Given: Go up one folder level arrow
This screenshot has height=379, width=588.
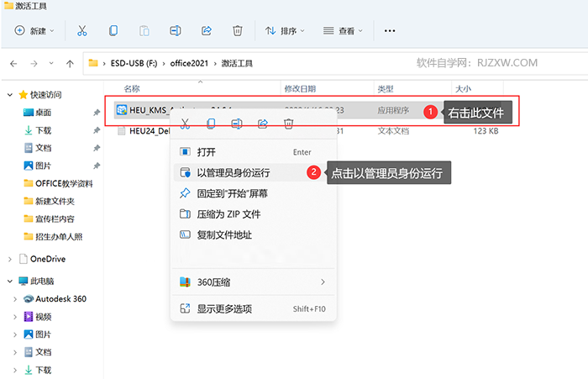Looking at the screenshot, I should click(70, 63).
